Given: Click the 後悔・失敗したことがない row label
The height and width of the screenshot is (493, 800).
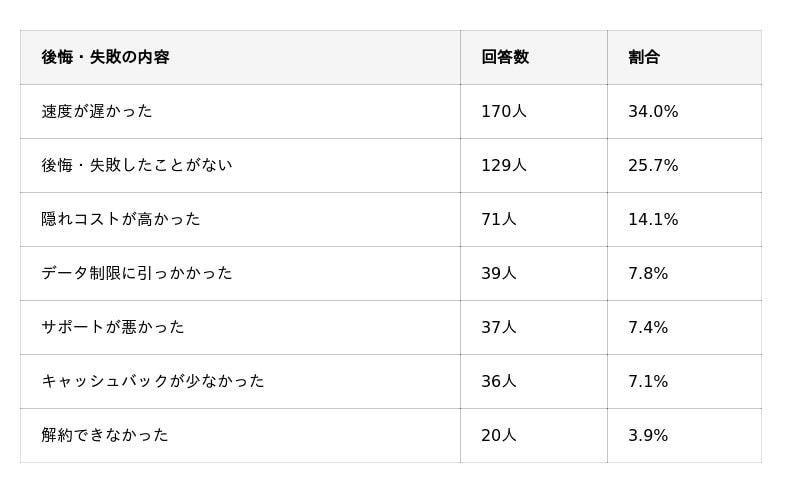Looking at the screenshot, I should coord(137,165).
